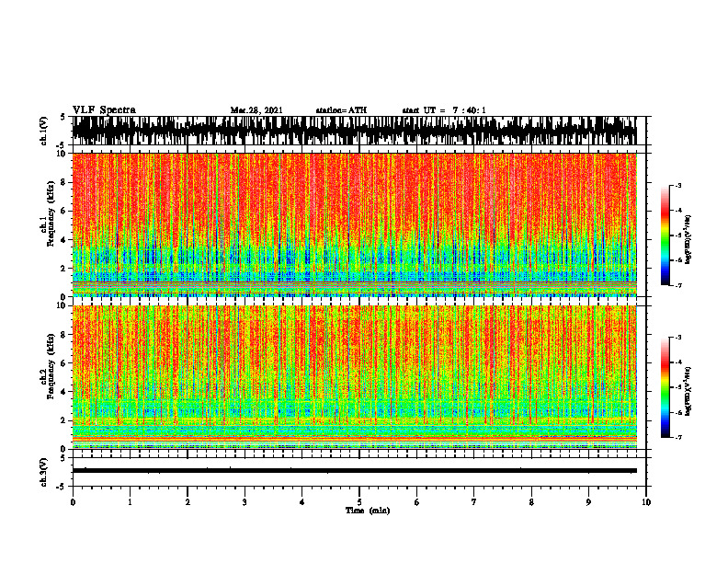Click tick label 0 on the Time axis

tap(73, 502)
